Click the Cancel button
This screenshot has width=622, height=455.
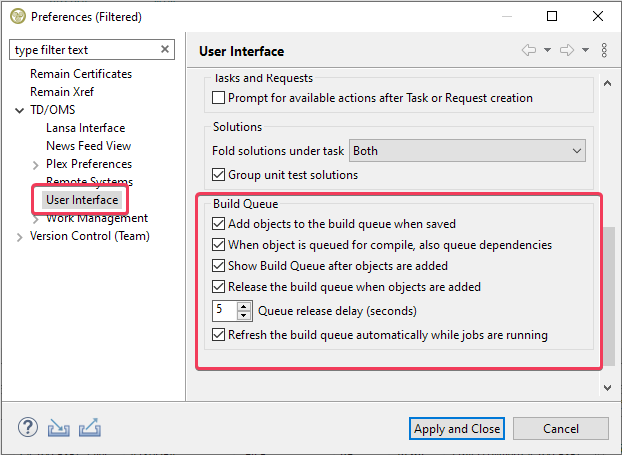click(561, 428)
